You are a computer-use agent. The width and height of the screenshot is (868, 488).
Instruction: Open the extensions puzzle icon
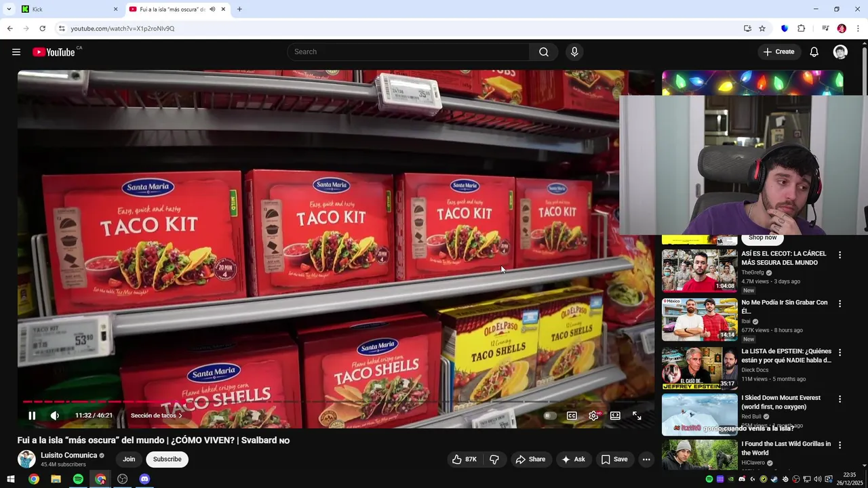[801, 28]
